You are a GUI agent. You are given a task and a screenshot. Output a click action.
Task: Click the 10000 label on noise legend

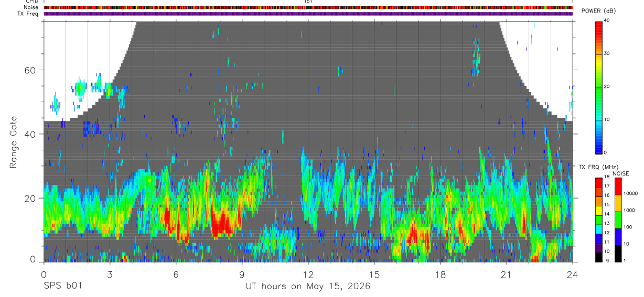(x=630, y=194)
